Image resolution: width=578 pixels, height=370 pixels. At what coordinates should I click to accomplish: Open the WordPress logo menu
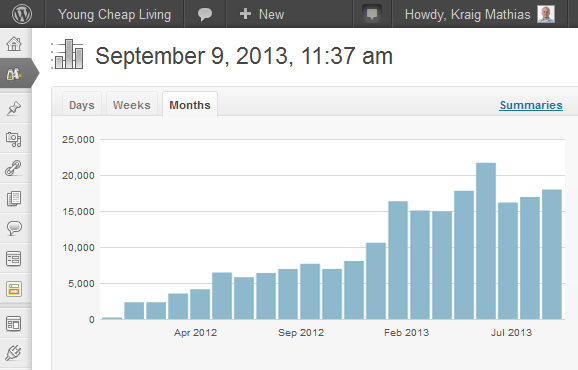[22, 14]
